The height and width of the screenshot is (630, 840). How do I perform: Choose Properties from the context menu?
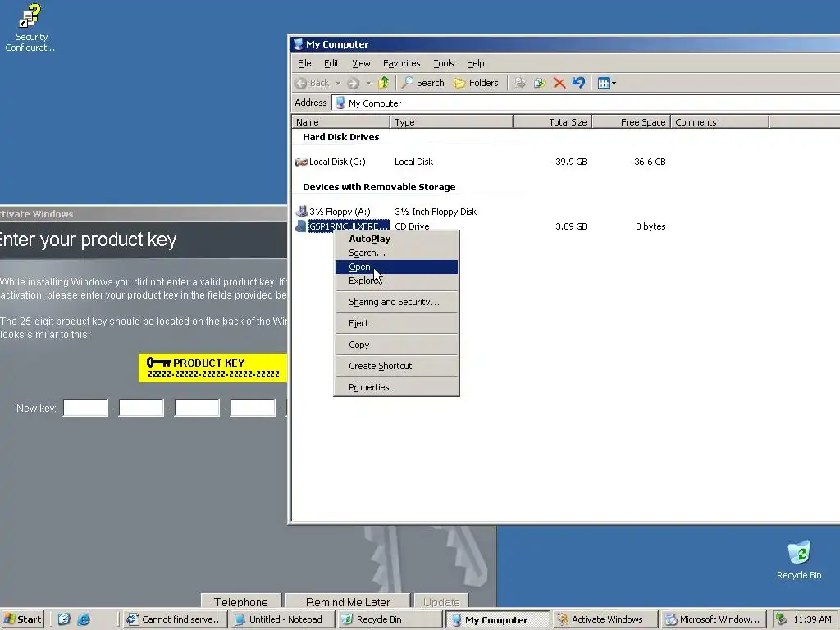pos(396,387)
